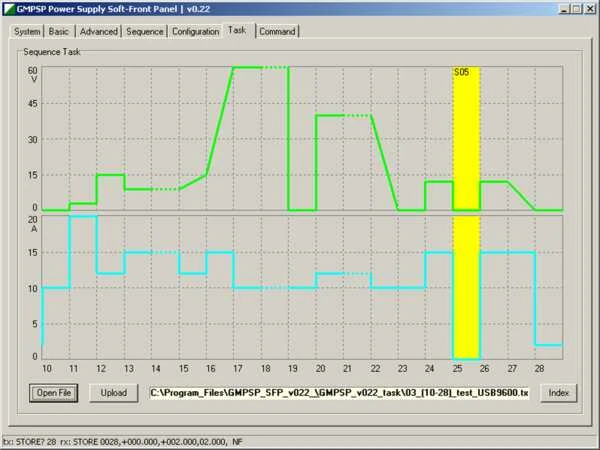Open the Basic tab
The width and height of the screenshot is (600, 450).
tap(59, 31)
